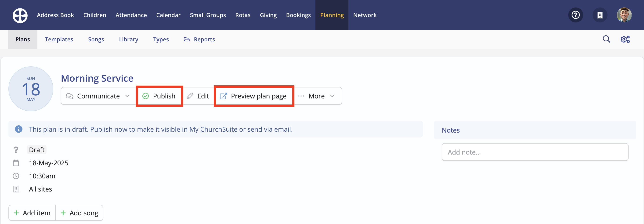Screen dimensions: 644x224
Task: Click the external link preview icon
Action: (223, 96)
